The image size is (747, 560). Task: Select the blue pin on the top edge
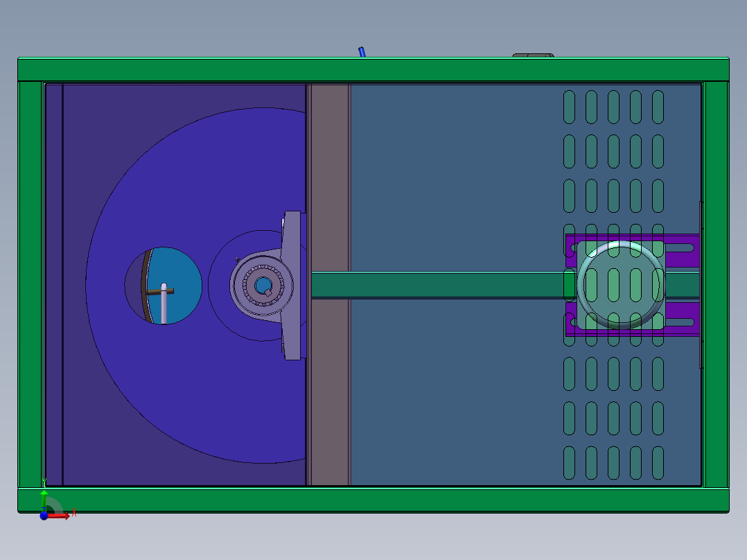362,51
